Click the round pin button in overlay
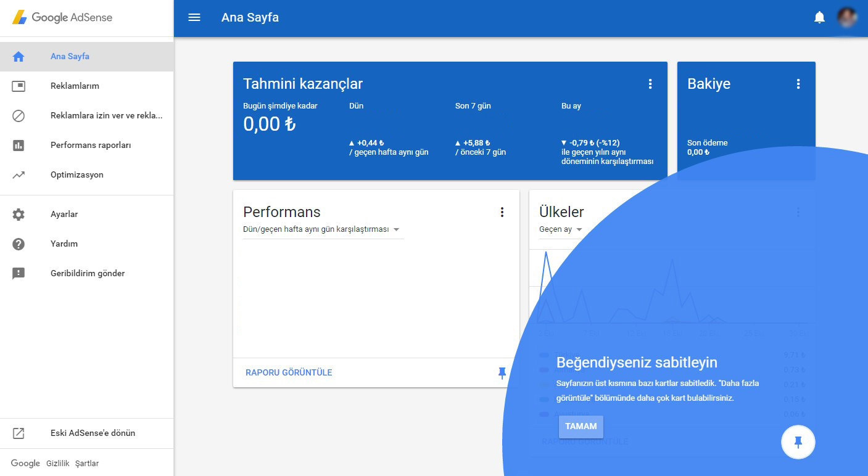This screenshot has width=868, height=476. point(798,442)
